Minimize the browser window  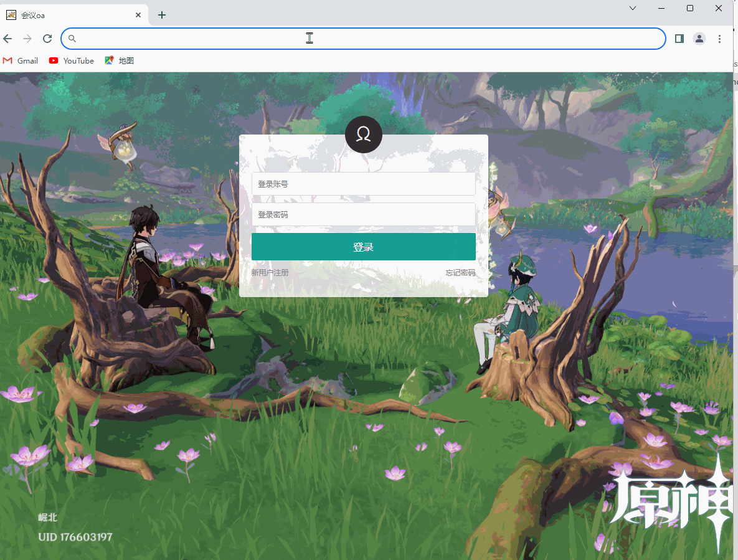click(x=661, y=8)
